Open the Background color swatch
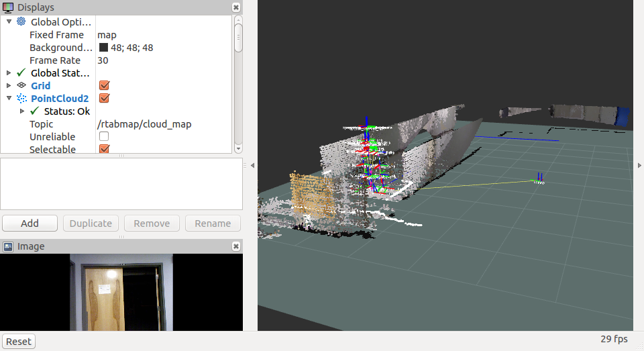 (x=103, y=48)
